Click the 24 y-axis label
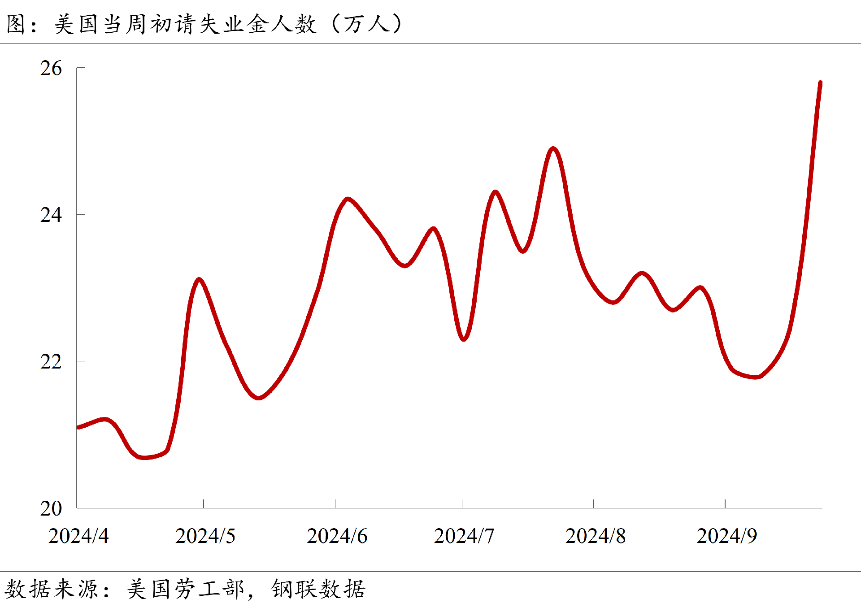Screen dimensions: 861x616 point(51,215)
